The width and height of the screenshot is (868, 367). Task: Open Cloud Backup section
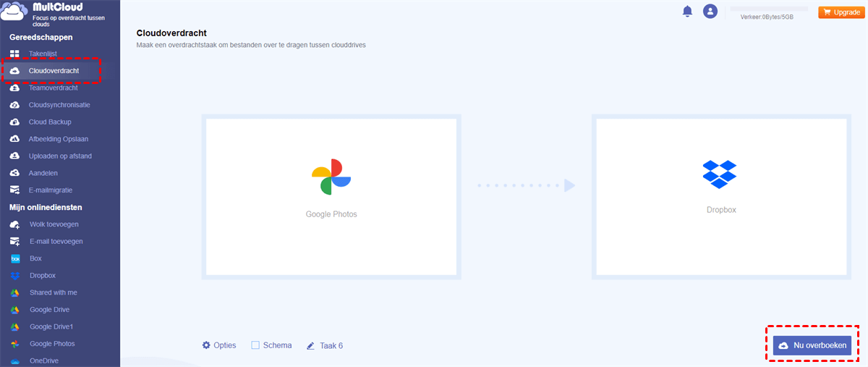[x=50, y=122]
